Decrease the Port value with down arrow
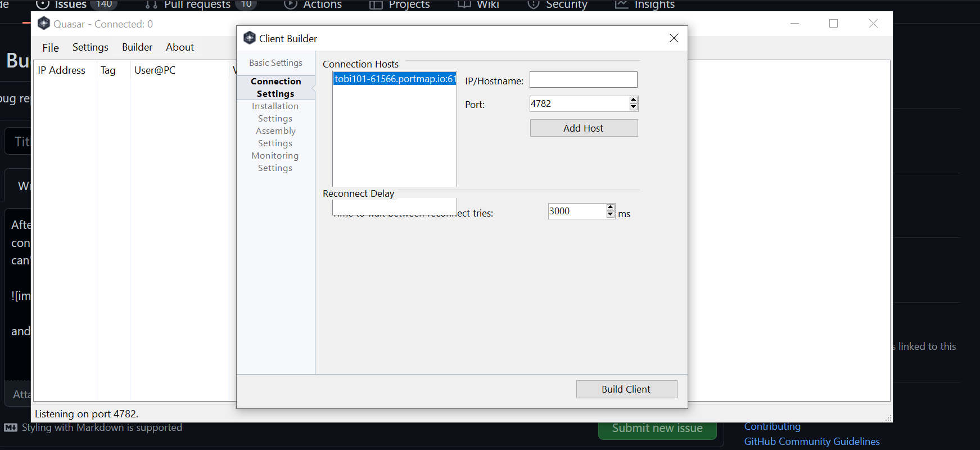This screenshot has width=980, height=450. [634, 107]
